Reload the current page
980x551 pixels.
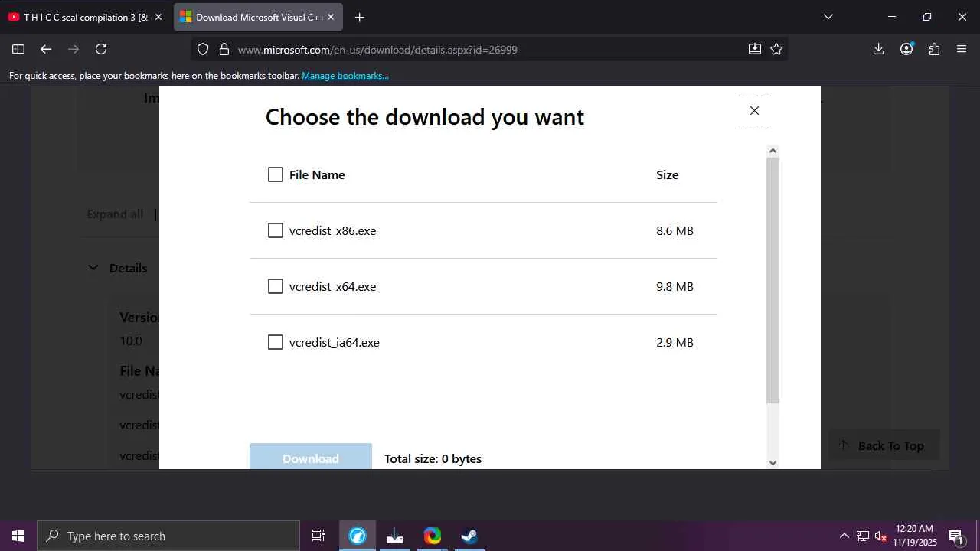point(101,49)
